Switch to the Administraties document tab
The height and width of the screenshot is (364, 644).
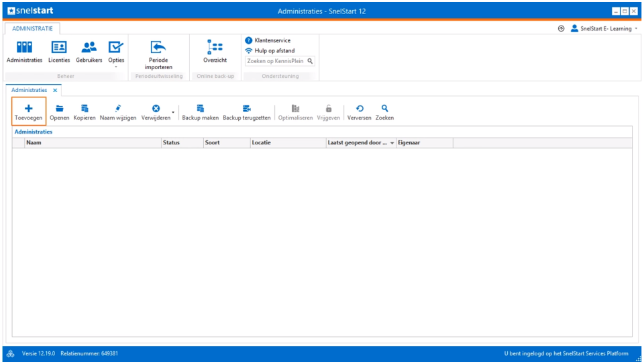[29, 90]
